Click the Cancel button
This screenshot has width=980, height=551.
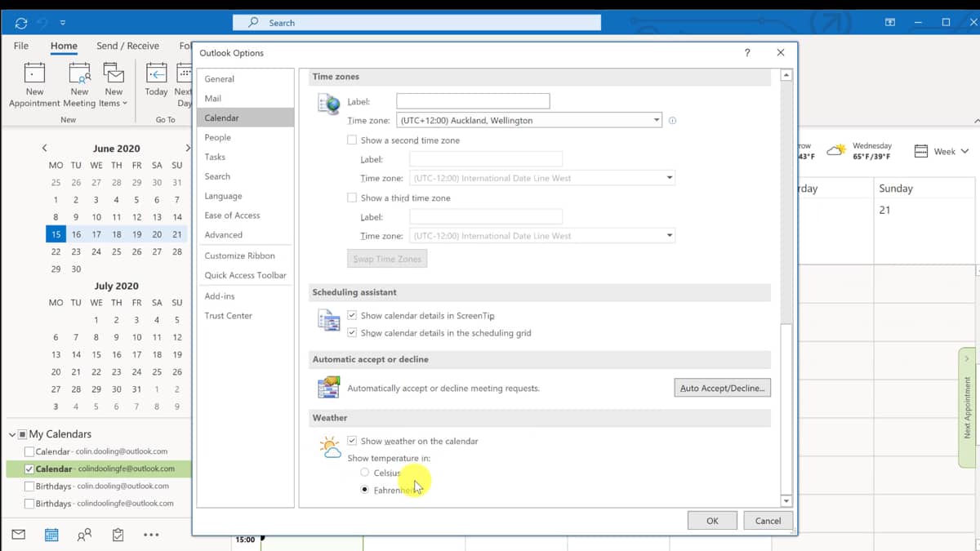click(768, 521)
